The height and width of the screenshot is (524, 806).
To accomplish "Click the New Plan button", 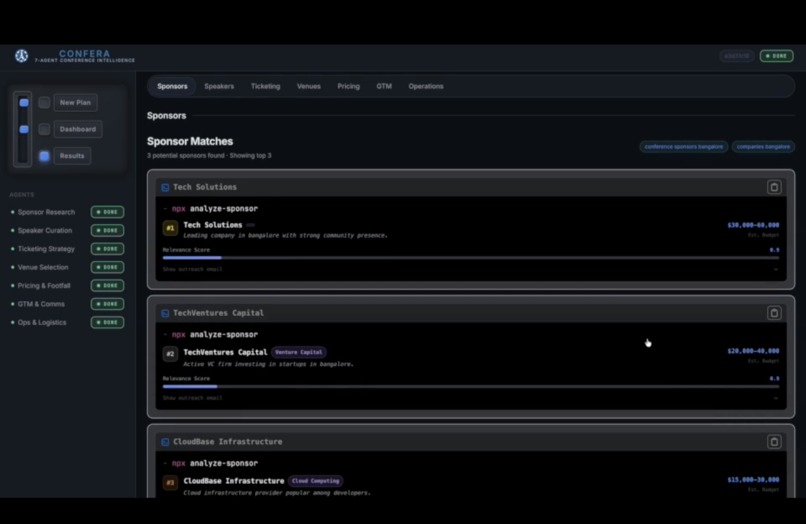I will click(x=75, y=102).
